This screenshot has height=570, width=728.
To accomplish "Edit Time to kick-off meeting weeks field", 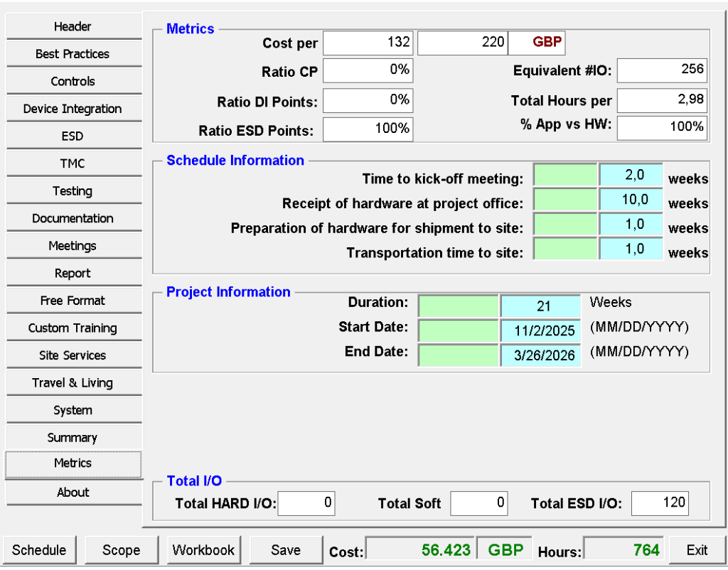I will [631, 175].
